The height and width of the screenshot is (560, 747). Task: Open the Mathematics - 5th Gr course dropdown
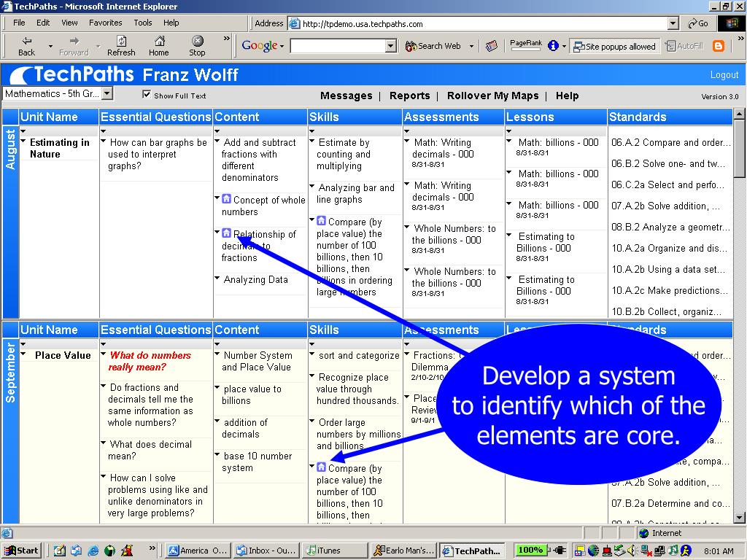pyautogui.click(x=107, y=93)
